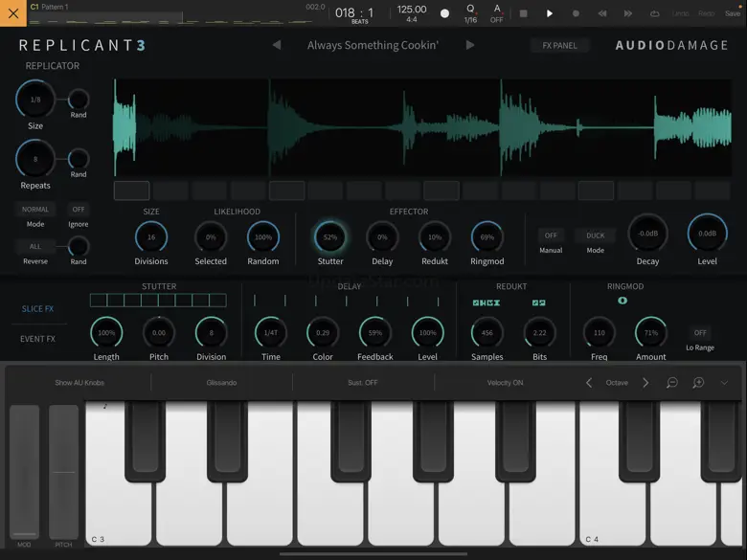Rewind using the double-left arrows
Viewport: 747px width, 560px height.
point(602,13)
